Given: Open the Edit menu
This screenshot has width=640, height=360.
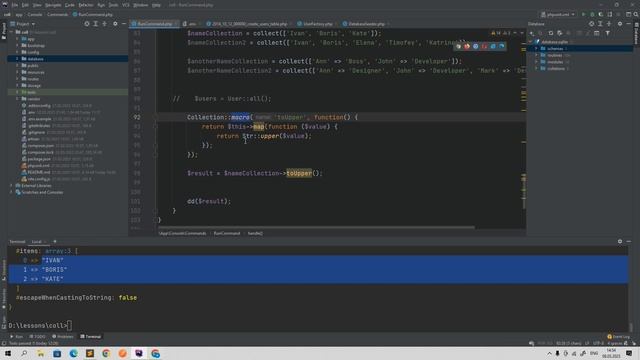Looking at the screenshot, I should [25, 5].
